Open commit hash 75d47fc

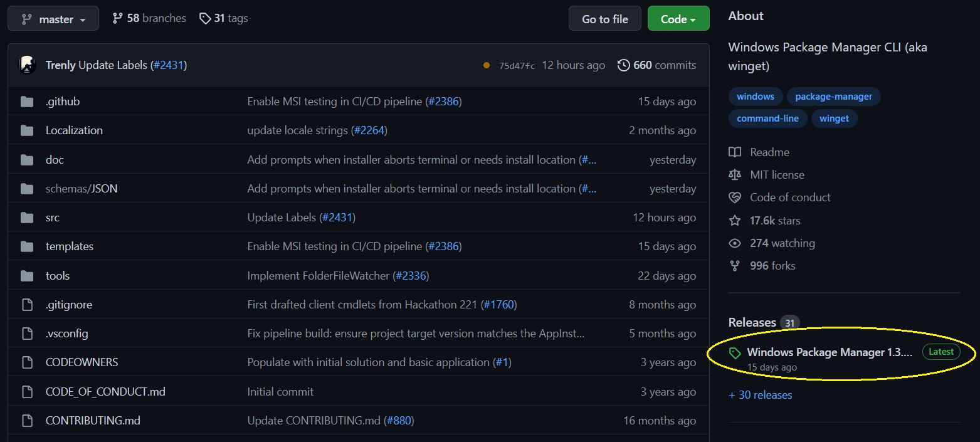pyautogui.click(x=517, y=66)
